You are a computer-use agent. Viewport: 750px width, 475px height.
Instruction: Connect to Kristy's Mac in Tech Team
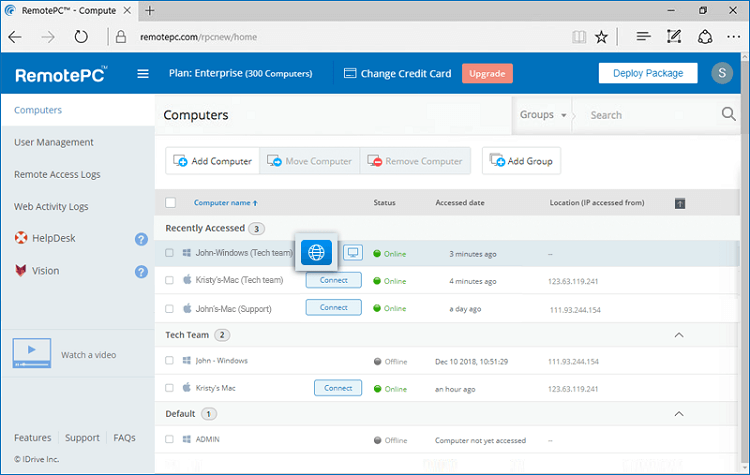338,388
